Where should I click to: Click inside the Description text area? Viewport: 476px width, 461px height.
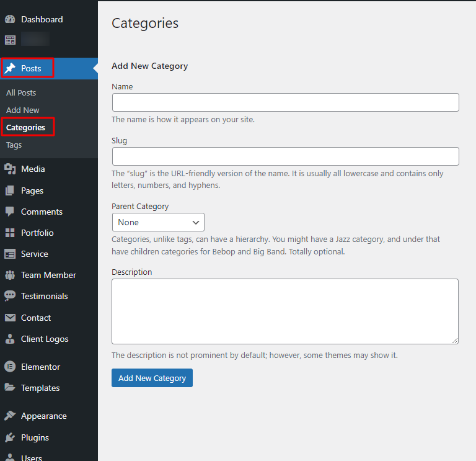pyautogui.click(x=285, y=311)
